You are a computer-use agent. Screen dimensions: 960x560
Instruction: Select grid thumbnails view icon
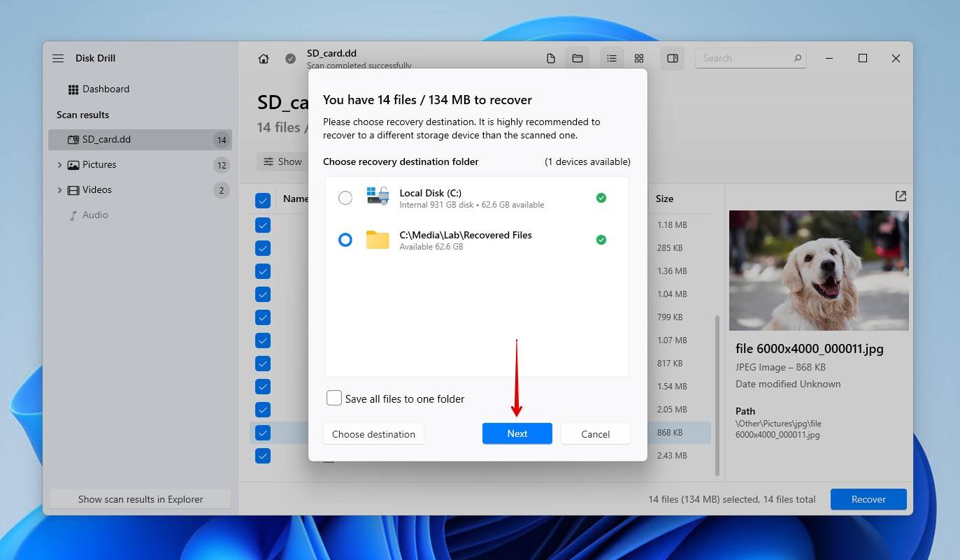coord(639,59)
